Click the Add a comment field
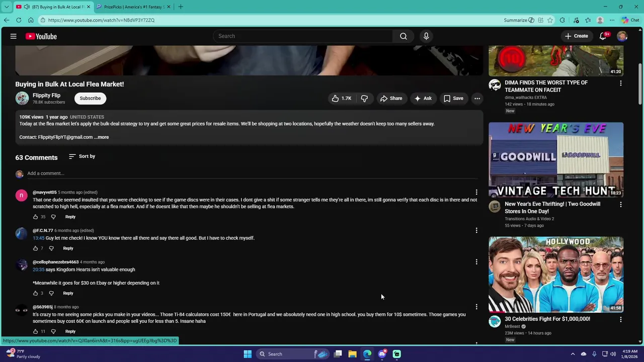The width and height of the screenshot is (644, 362). click(x=252, y=173)
